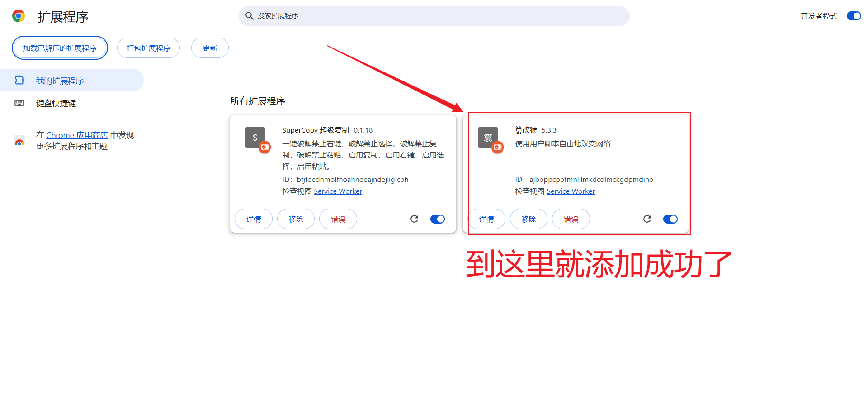The image size is (868, 420).
Task: Open 详情 for 篡改猴
Action: 486,219
